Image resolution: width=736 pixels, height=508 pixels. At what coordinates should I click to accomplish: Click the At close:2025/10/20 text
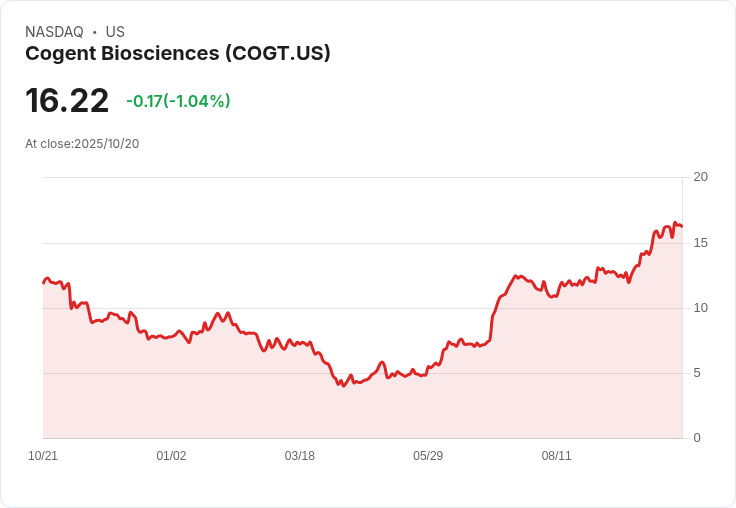(82, 144)
